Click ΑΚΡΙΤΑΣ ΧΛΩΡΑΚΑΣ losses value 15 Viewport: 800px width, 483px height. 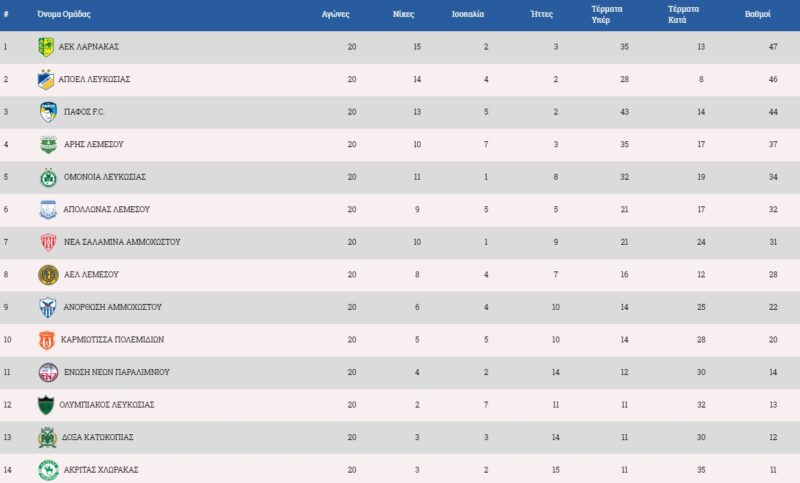(556, 470)
